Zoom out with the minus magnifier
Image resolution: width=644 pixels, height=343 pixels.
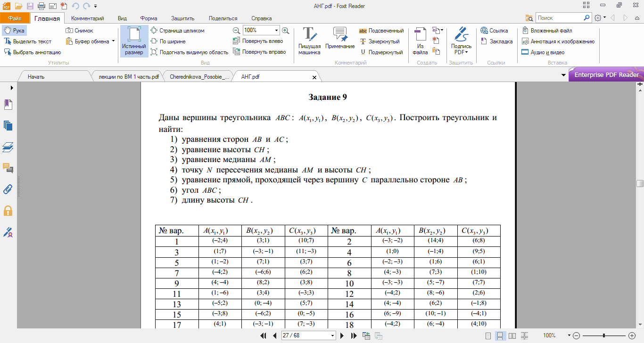(237, 31)
